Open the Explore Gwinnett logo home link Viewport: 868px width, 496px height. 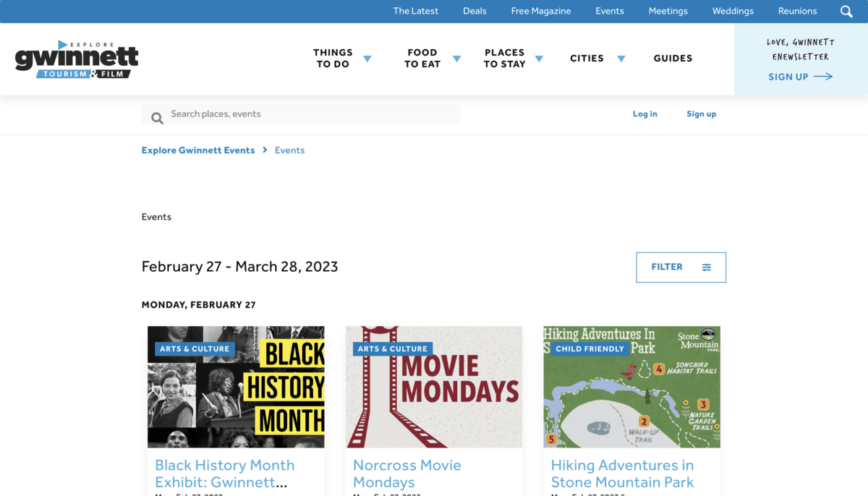[77, 59]
